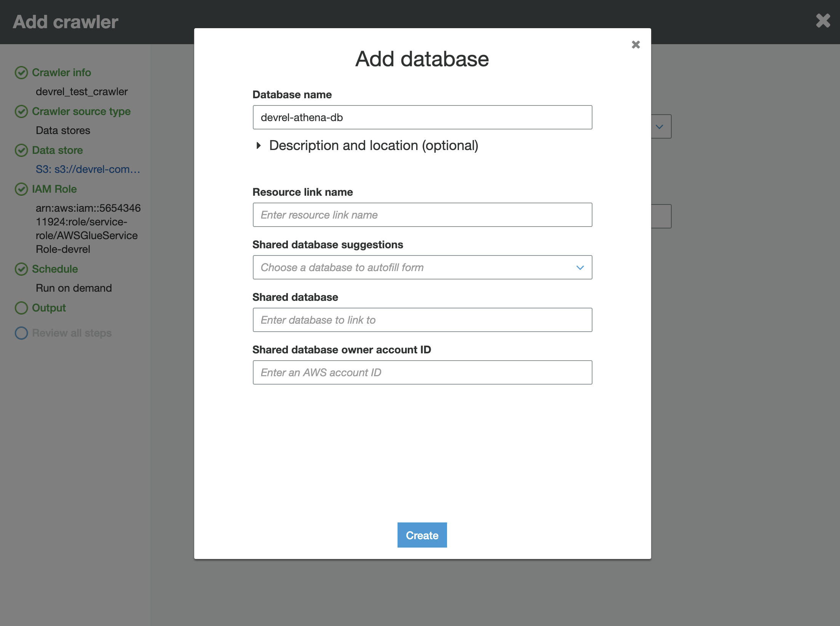The height and width of the screenshot is (626, 840).
Task: Close the Add crawler wizard
Action: 823,21
